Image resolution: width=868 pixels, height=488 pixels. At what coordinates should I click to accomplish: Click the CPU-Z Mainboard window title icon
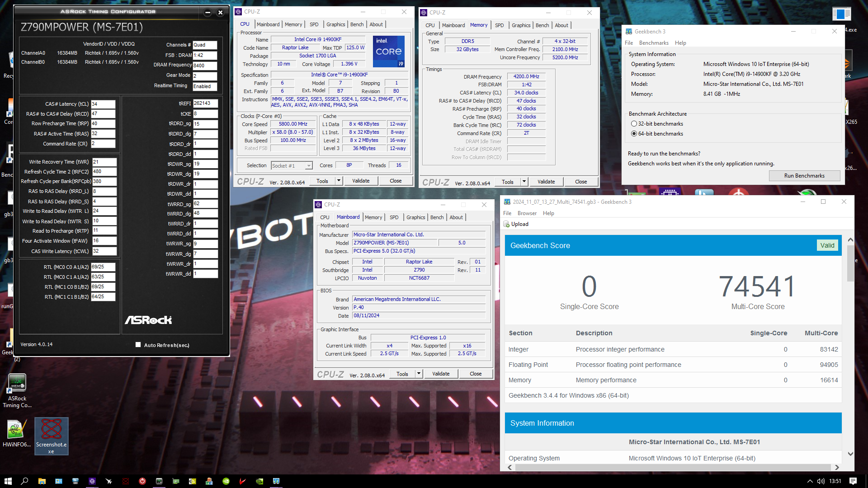(x=319, y=205)
